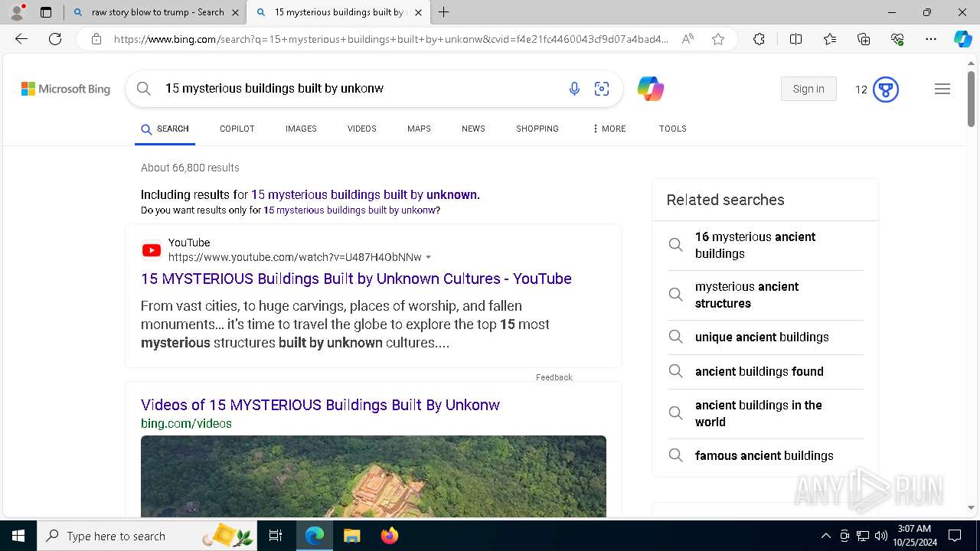The image size is (980, 551).
Task: Select the MAPS search tab
Action: (x=419, y=129)
